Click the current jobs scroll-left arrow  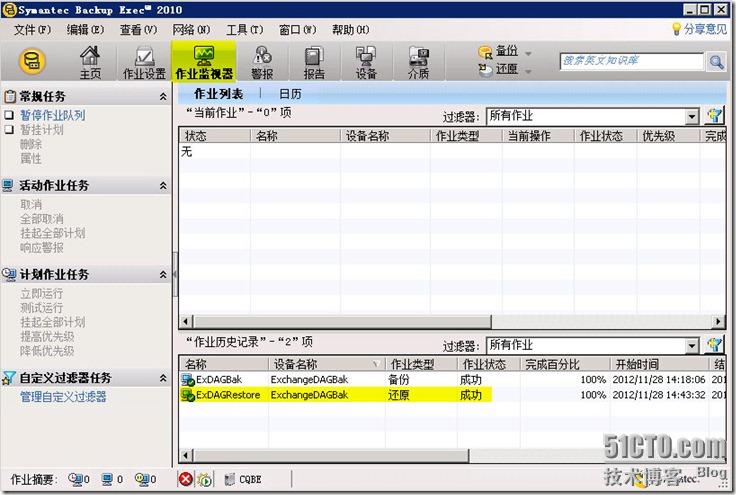pos(186,322)
